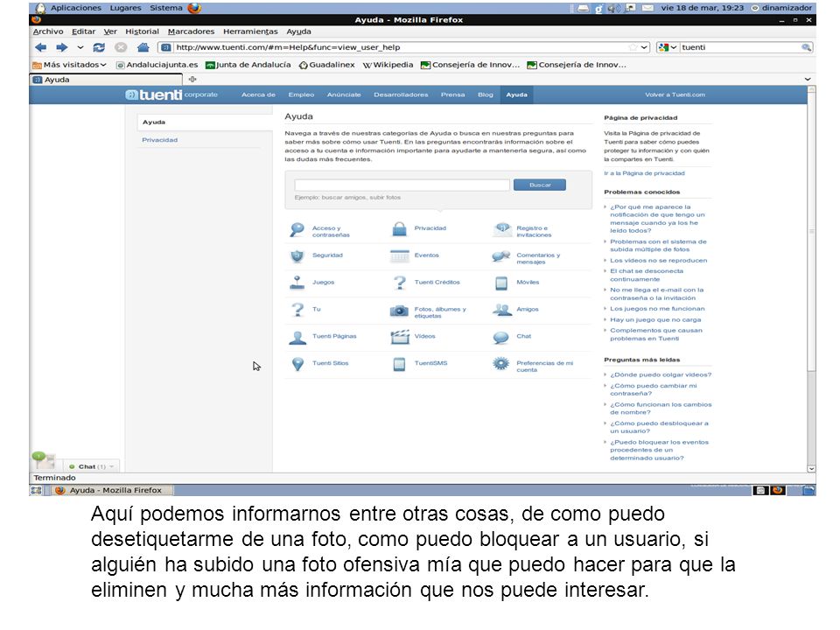Open the Los juegos no me funcionan link
This screenshot has width=840, height=630.
[x=657, y=309]
